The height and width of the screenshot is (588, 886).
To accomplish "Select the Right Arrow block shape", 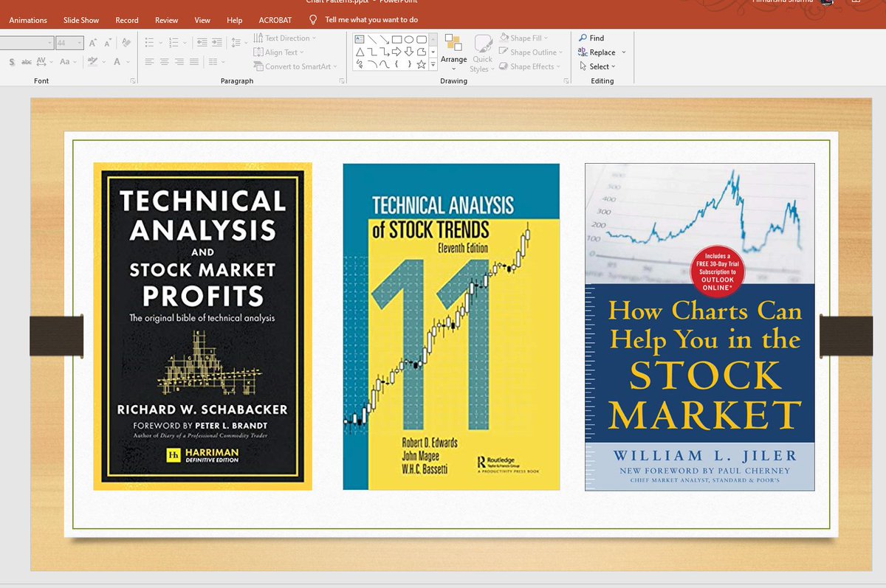I will [x=396, y=52].
